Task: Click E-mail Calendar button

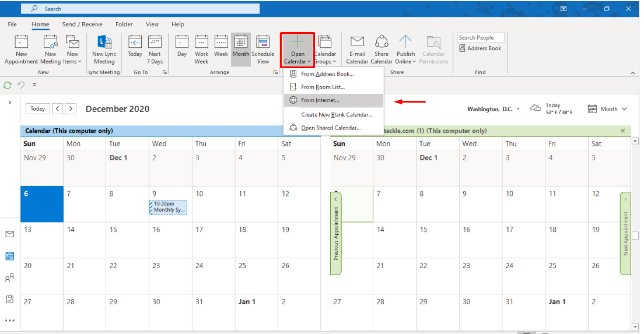Action: pyautogui.click(x=357, y=50)
